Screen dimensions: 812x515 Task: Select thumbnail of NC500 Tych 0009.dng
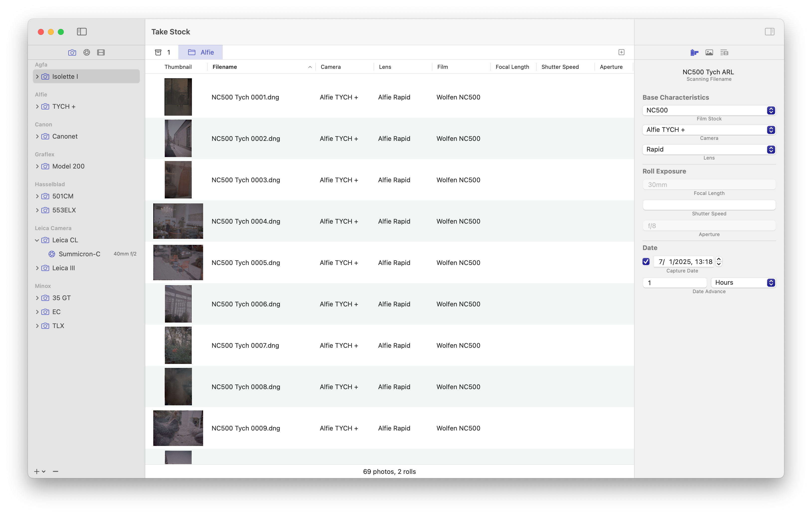pos(178,428)
